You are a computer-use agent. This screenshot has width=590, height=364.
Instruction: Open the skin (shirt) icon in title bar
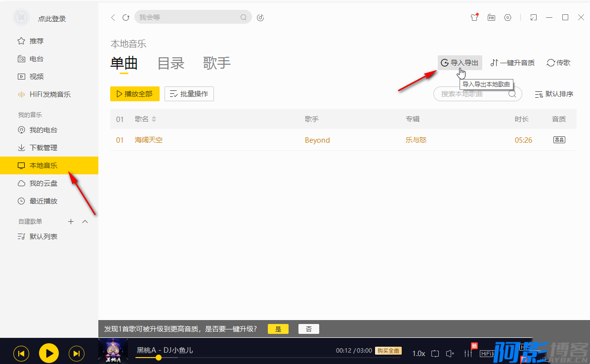474,17
